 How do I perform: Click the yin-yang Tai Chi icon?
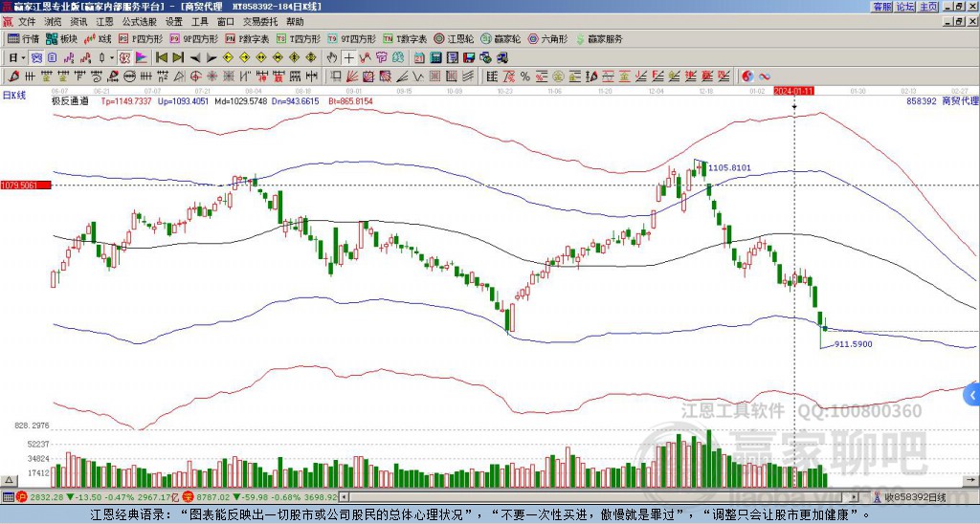pos(747,76)
